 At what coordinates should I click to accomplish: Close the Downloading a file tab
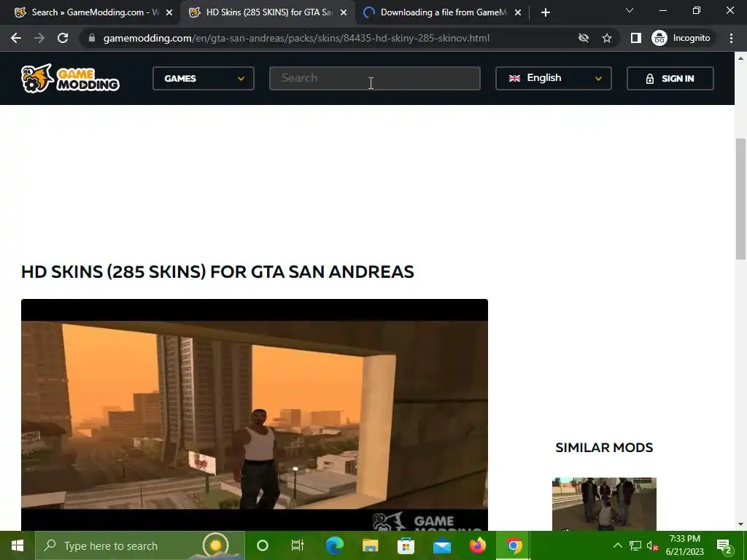pos(518,12)
